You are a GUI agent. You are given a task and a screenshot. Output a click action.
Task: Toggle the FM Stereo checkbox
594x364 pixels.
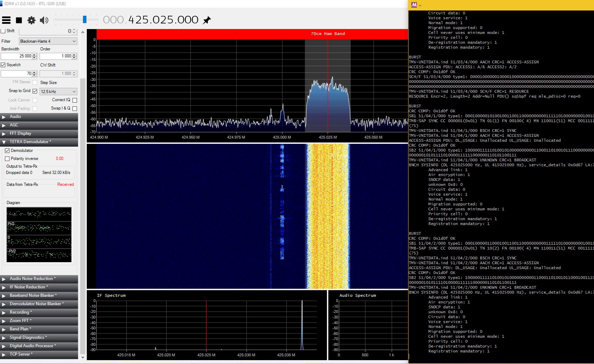coord(35,82)
